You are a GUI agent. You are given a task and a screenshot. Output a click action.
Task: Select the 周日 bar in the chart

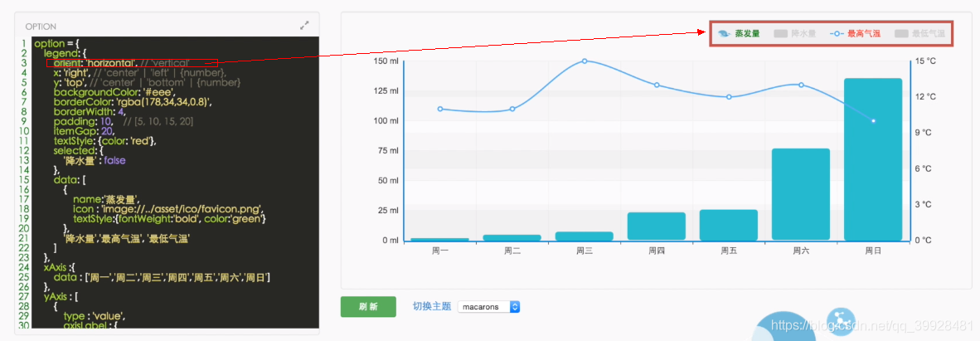(x=872, y=159)
